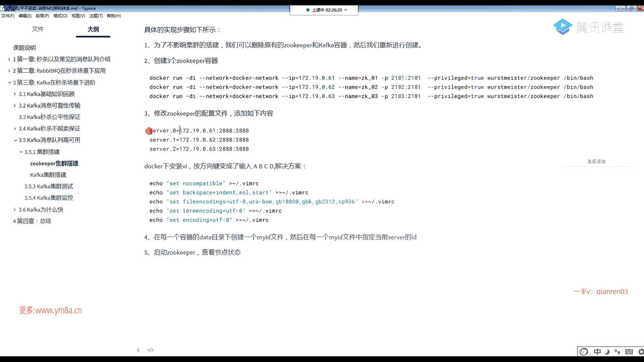Click the IME logo icon
This screenshot has height=362, width=644.
[584, 352]
